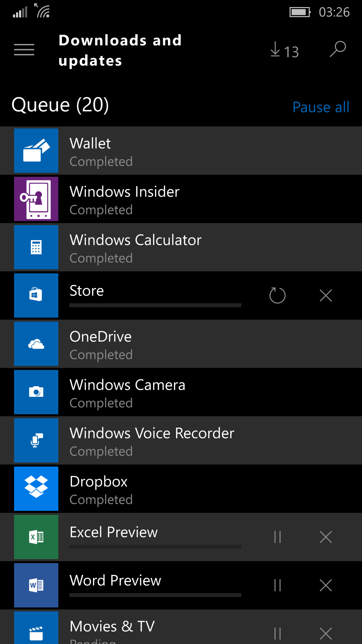Viewport: 362px width, 644px height.
Task: Tap the Windows Camera icon
Action: [36, 392]
